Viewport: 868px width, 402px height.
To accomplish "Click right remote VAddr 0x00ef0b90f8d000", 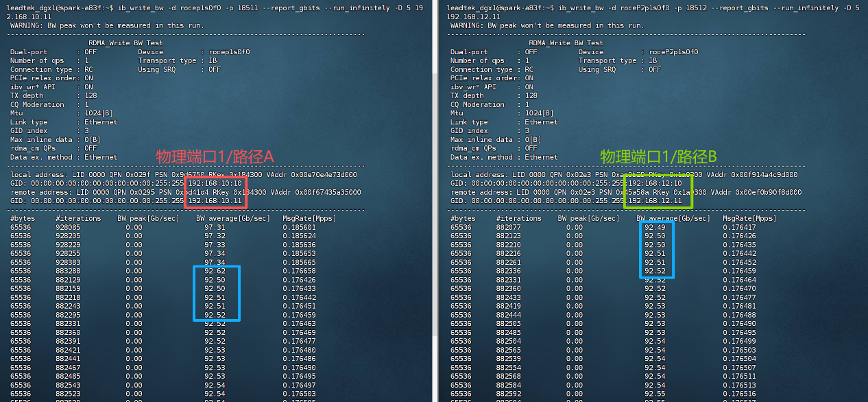I will tap(768, 192).
